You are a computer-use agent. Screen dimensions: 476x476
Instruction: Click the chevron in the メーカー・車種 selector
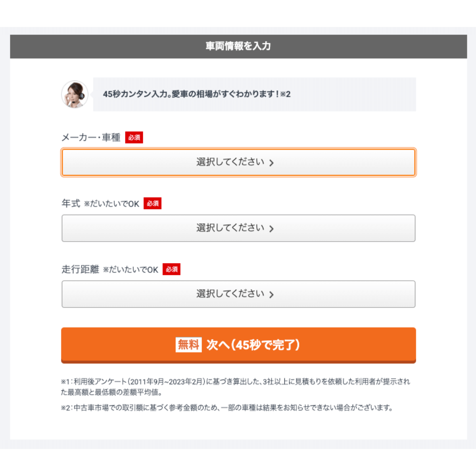(x=272, y=162)
